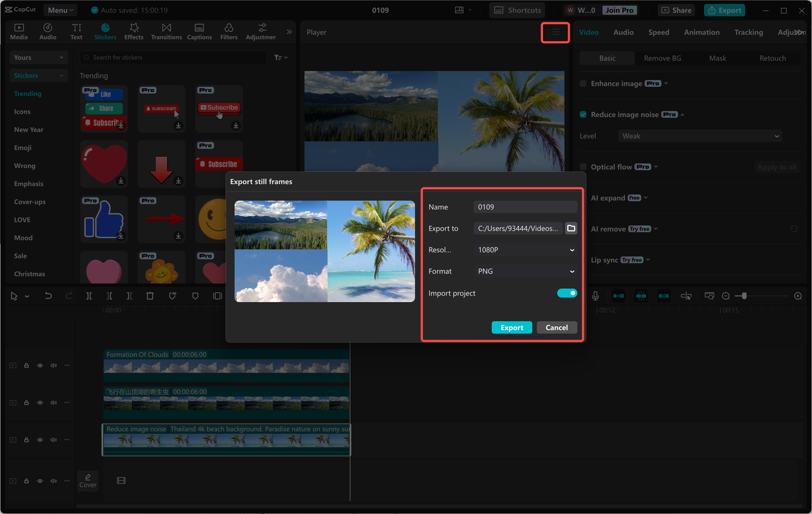Screen dimensions: 812x514
Task: Open the Level Weak dropdown
Action: click(700, 136)
